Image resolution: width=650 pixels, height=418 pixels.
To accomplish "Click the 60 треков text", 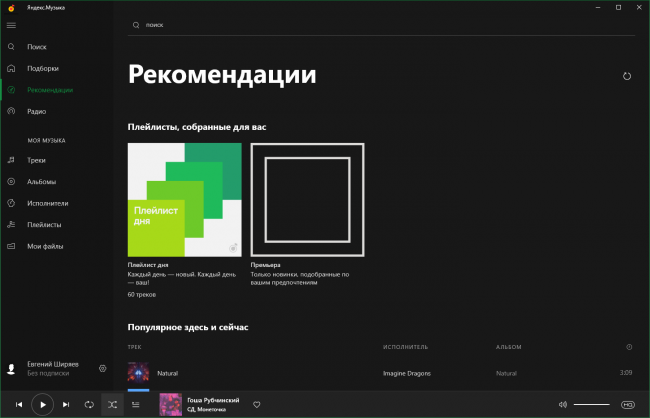I will [x=142, y=294].
